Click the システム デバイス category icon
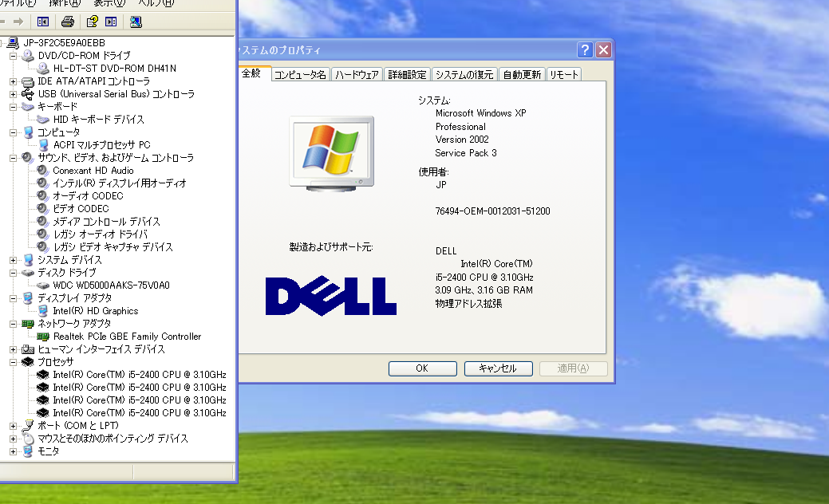 pos(28,260)
